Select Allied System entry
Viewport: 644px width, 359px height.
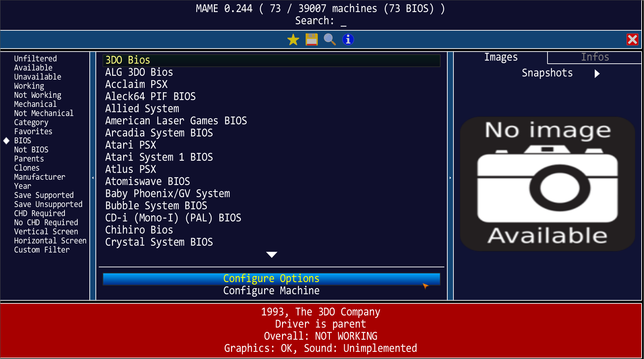[272, 109]
